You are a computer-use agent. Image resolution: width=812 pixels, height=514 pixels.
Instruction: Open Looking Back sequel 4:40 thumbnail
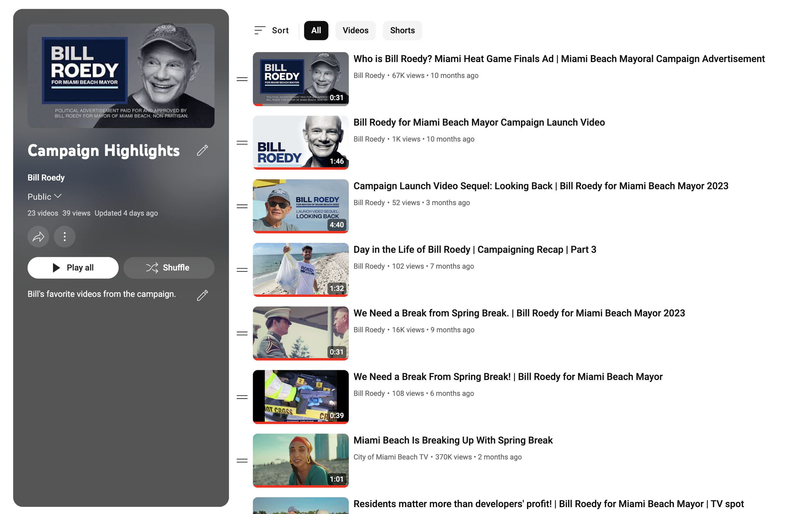[300, 206]
